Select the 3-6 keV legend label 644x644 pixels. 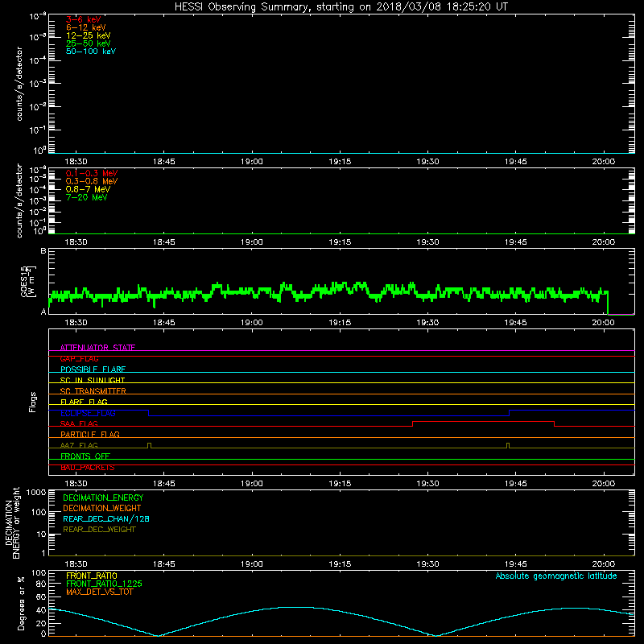tap(84, 19)
